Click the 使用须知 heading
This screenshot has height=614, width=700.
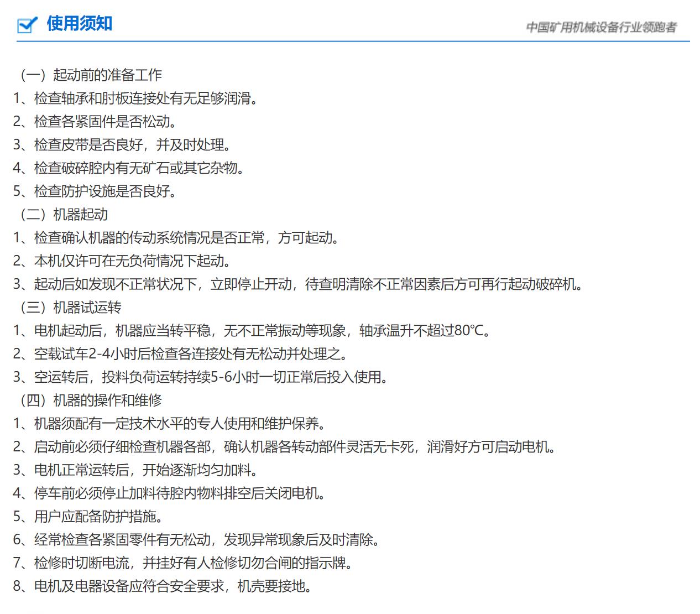click(x=80, y=23)
